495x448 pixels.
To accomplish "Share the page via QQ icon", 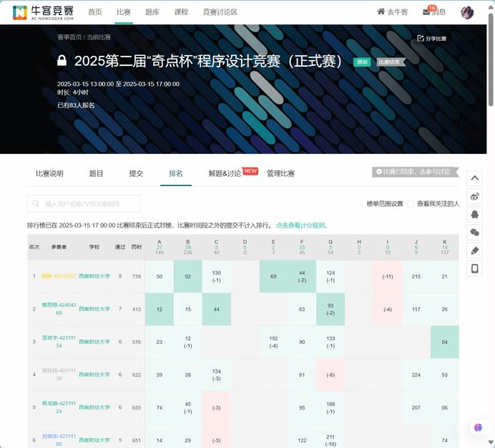I will point(475,214).
